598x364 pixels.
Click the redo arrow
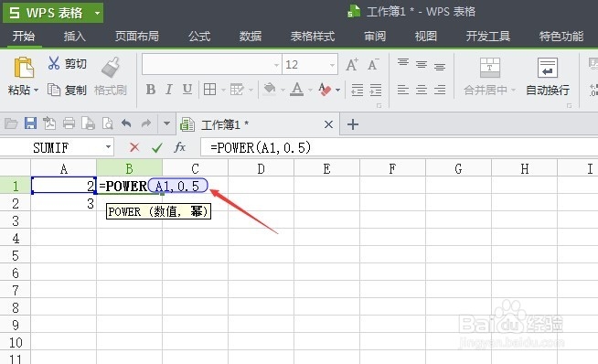[x=145, y=123]
